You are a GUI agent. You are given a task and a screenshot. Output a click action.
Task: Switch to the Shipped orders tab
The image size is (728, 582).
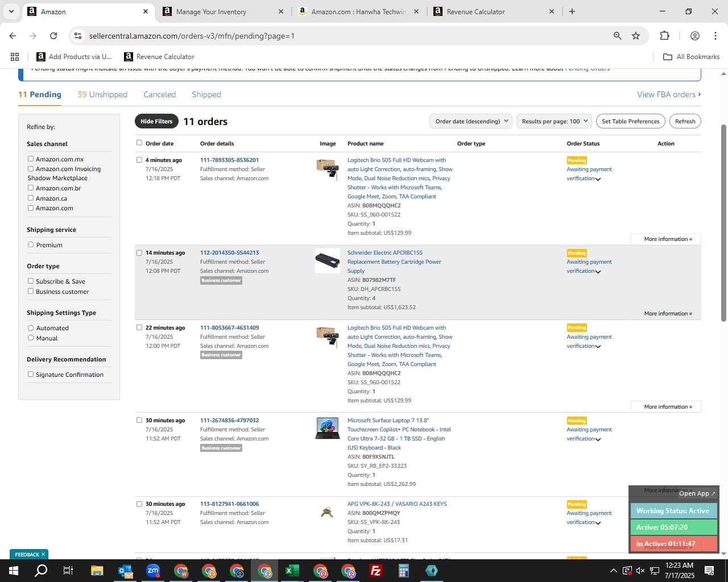(206, 94)
